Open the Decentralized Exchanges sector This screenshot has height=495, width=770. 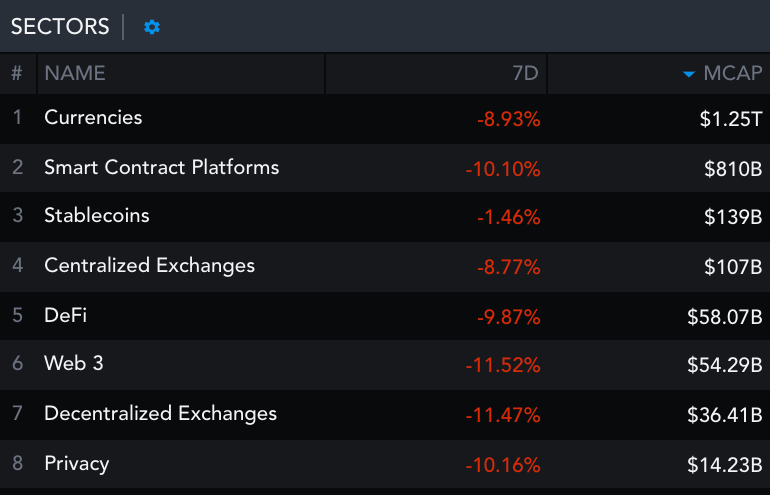(x=160, y=414)
